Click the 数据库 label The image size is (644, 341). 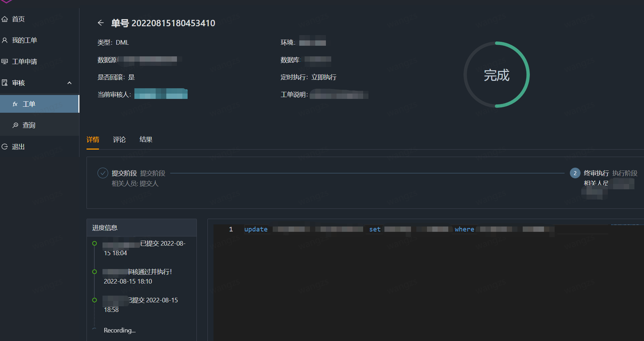tap(290, 60)
